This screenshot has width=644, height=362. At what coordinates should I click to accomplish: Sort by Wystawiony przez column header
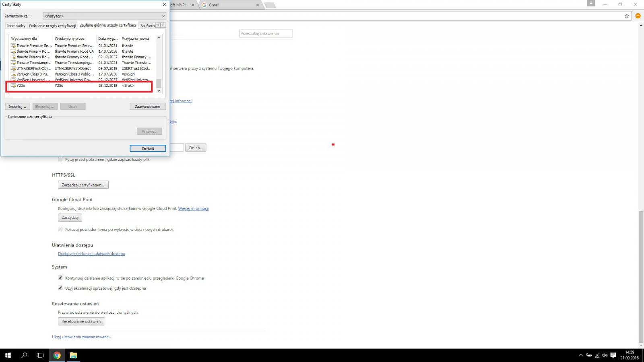pyautogui.click(x=74, y=39)
